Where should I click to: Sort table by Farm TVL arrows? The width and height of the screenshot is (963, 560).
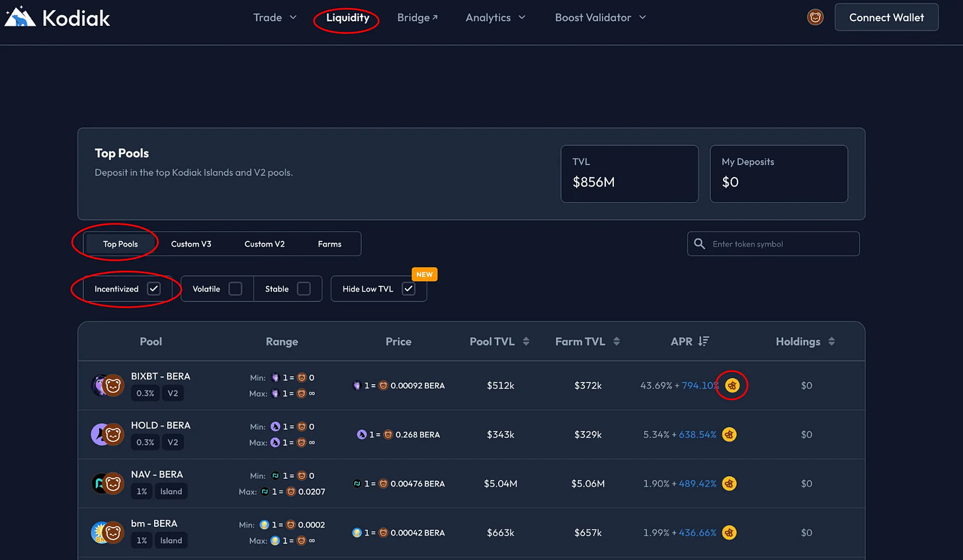pyautogui.click(x=616, y=341)
